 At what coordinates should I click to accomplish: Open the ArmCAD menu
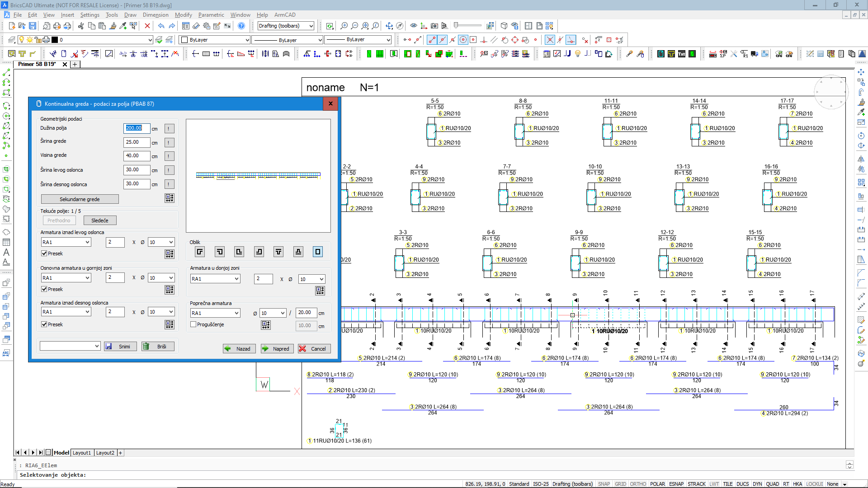(x=285, y=15)
